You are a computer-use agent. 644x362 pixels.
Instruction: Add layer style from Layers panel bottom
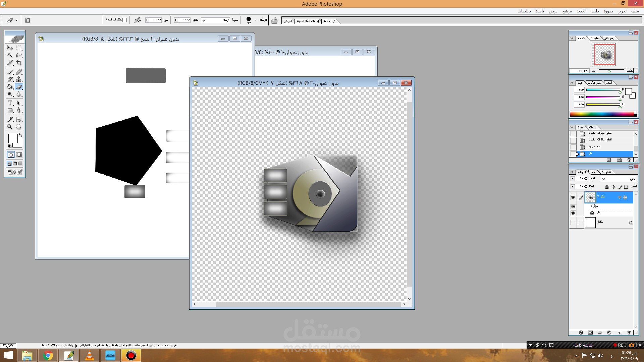tap(581, 333)
